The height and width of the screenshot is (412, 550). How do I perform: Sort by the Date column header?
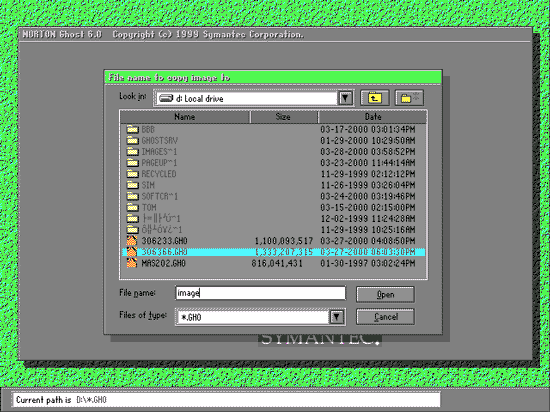(x=373, y=117)
